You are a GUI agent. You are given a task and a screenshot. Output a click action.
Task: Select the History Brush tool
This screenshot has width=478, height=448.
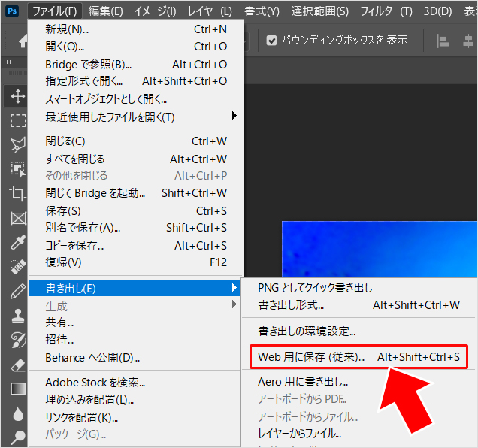(x=18, y=340)
